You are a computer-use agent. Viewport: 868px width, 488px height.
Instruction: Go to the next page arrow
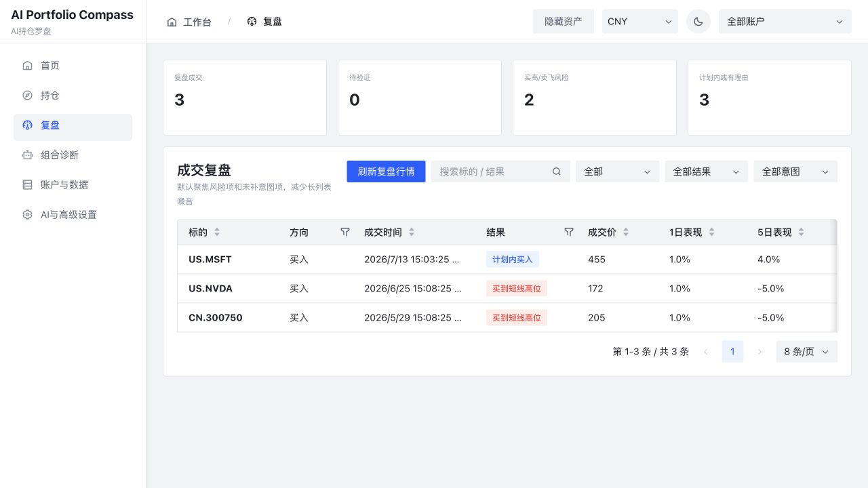[759, 352]
